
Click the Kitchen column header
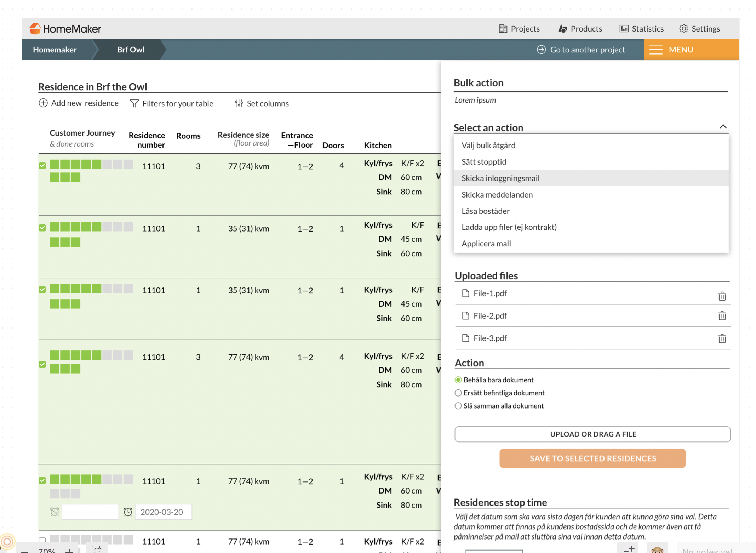point(378,145)
